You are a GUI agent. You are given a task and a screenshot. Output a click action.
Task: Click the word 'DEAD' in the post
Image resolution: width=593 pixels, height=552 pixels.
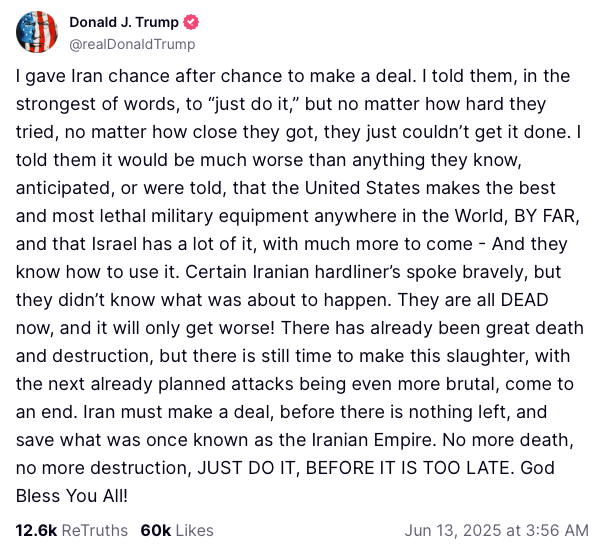click(x=525, y=300)
